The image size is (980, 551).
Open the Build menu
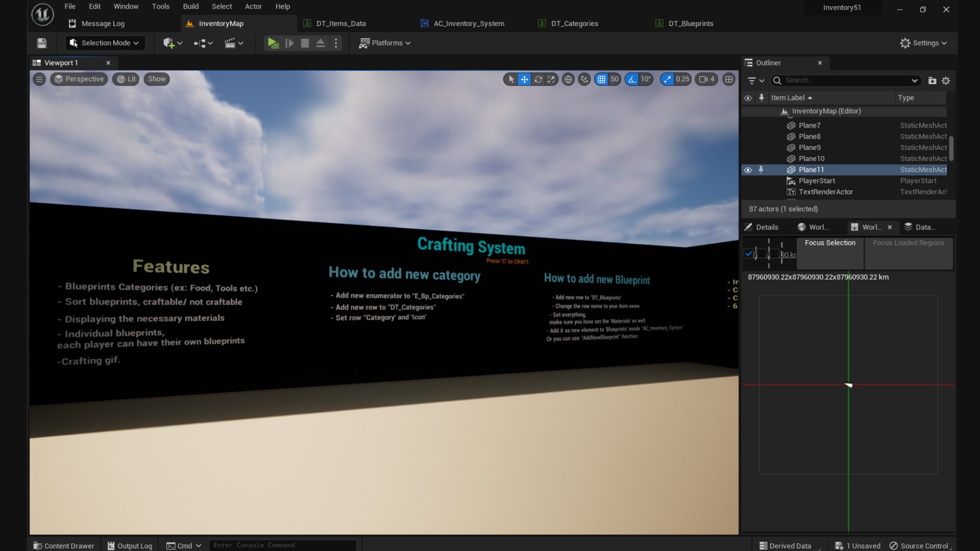click(x=190, y=7)
